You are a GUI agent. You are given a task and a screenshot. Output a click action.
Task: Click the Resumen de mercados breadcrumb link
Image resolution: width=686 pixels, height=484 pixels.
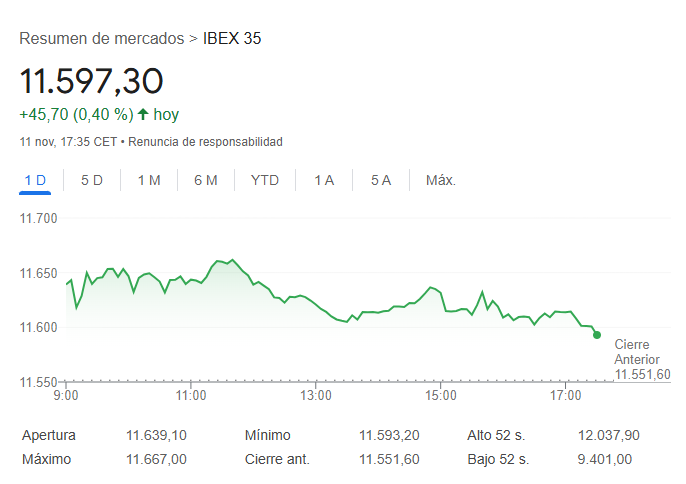coord(101,39)
